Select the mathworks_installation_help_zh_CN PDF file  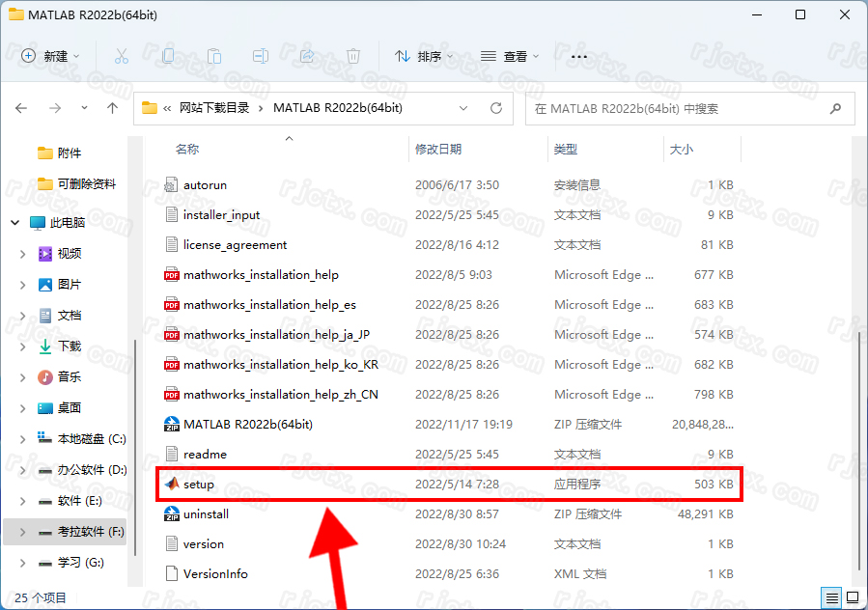pos(280,394)
